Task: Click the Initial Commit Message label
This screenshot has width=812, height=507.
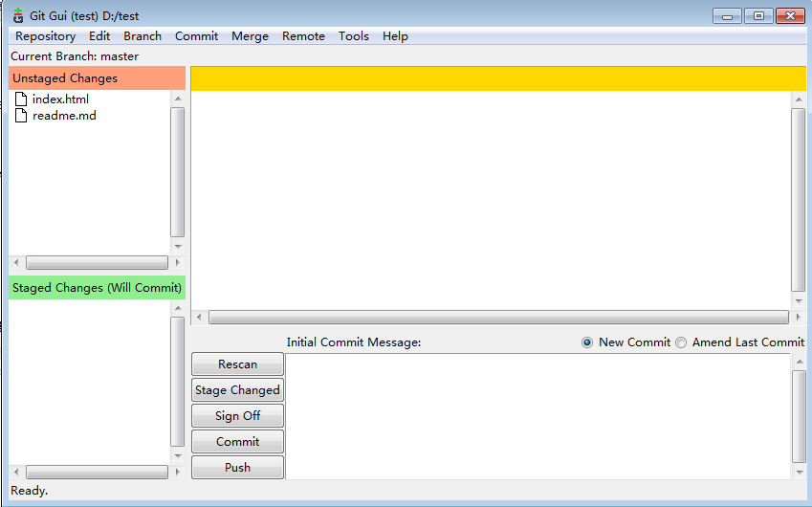Action: pos(354,342)
